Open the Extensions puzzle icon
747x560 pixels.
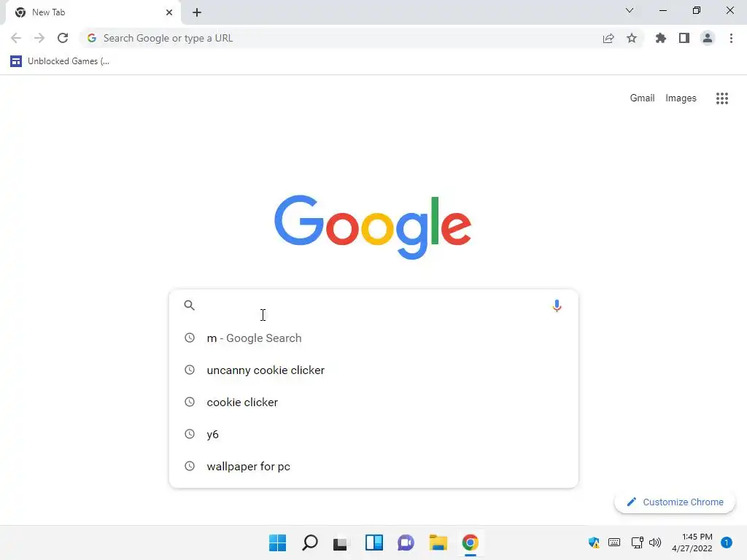pyautogui.click(x=661, y=38)
